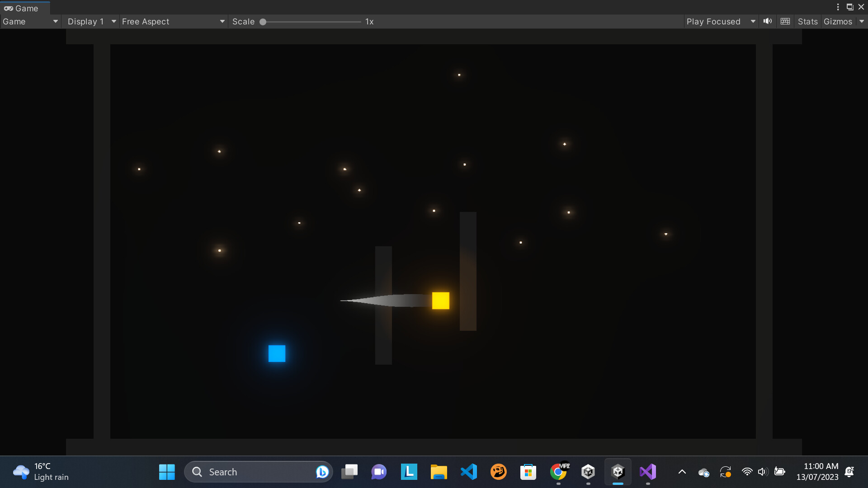Toggle Gizmos rendering in Game view
The height and width of the screenshot is (488, 868).
click(x=837, y=21)
